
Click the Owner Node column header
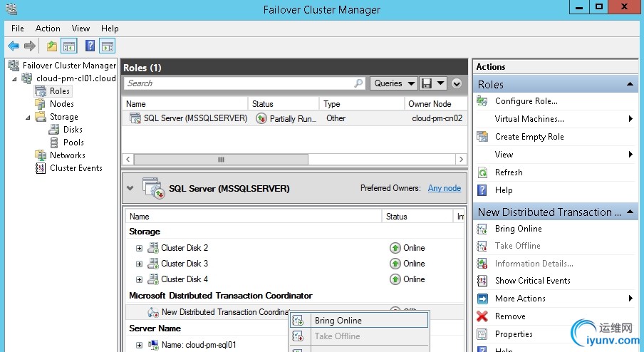[436, 104]
